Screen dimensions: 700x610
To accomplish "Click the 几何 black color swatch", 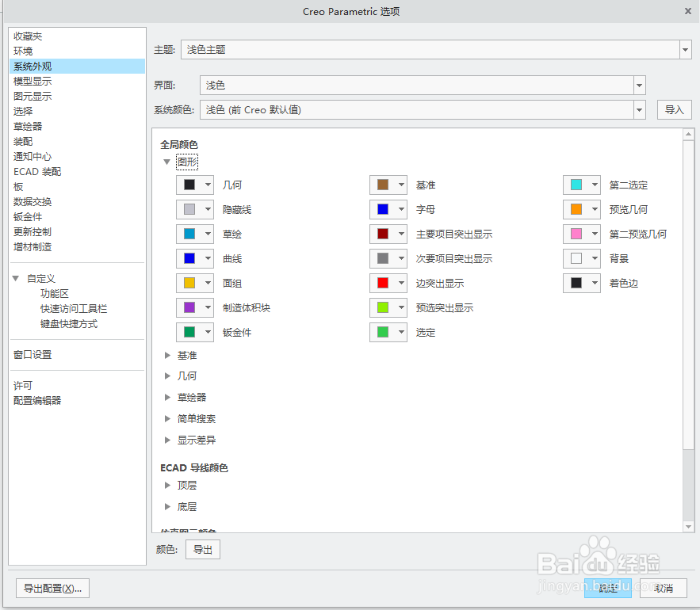I will [189, 185].
